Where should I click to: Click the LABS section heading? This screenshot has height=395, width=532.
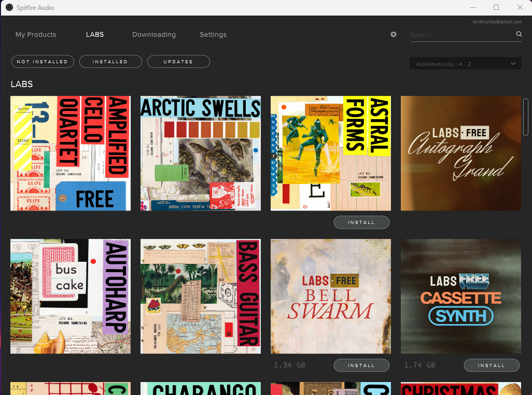(x=22, y=84)
